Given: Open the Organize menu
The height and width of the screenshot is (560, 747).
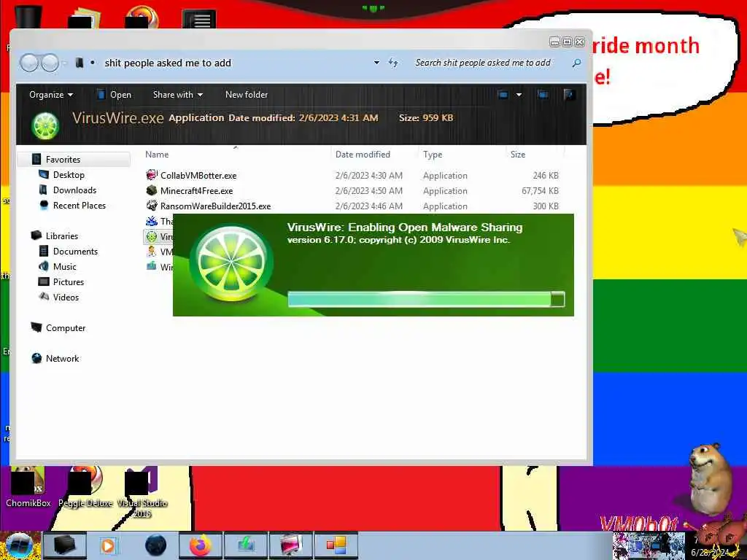Looking at the screenshot, I should 51,95.
